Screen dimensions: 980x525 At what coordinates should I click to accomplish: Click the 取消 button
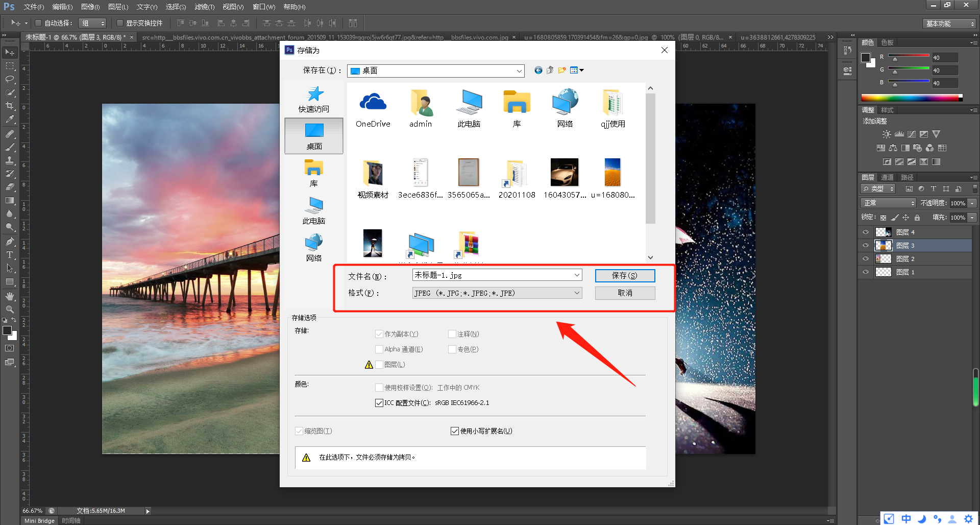pos(625,293)
